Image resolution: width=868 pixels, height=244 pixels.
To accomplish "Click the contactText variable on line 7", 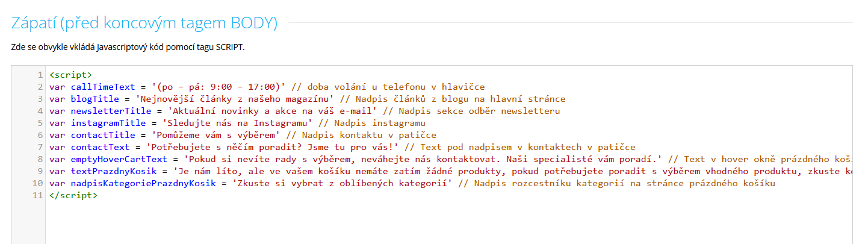I will (101, 147).
